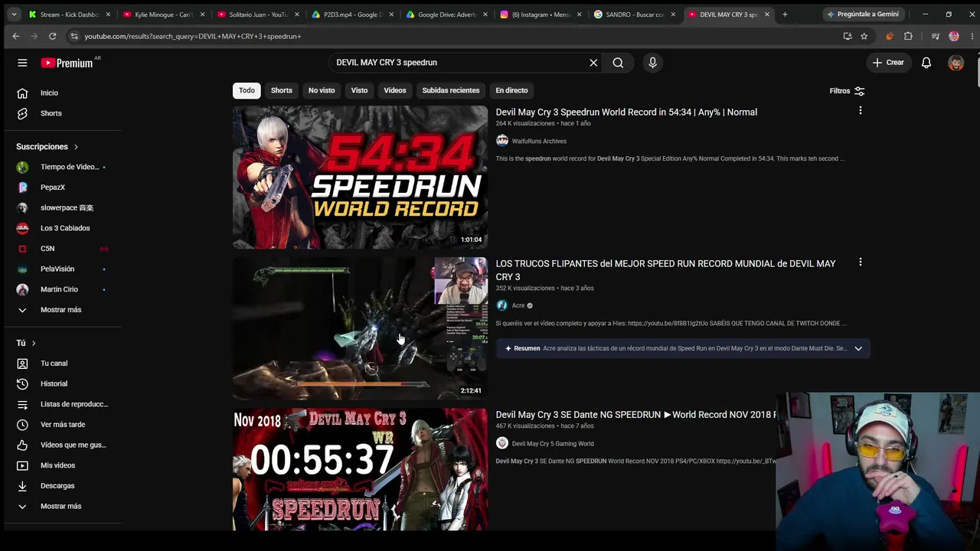
Task: Open the Devil May Cry 5 Gaming World channel
Action: (x=553, y=443)
